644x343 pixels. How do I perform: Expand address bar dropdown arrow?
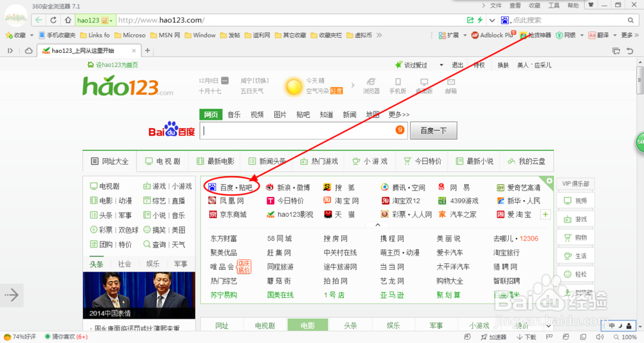tap(492, 20)
